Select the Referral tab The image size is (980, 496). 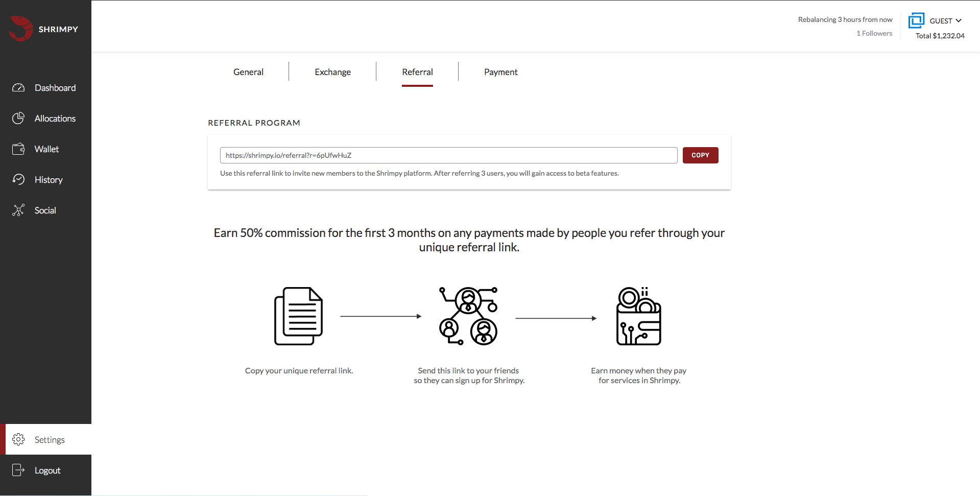tap(417, 72)
